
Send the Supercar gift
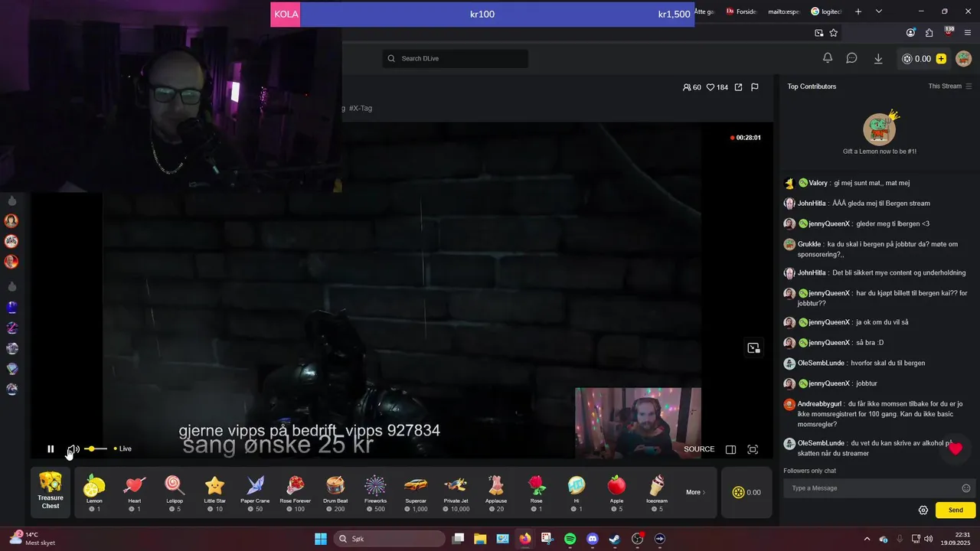pyautogui.click(x=416, y=493)
